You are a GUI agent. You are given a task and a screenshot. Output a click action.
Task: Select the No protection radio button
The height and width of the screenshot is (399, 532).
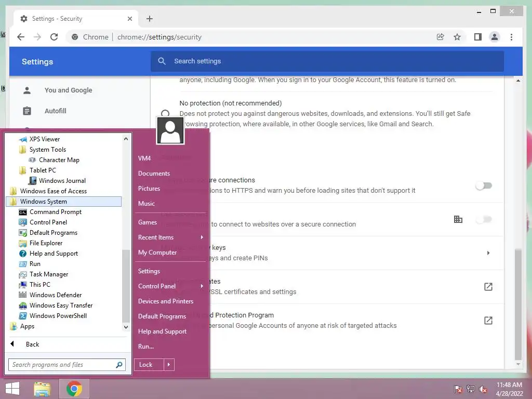[165, 114]
